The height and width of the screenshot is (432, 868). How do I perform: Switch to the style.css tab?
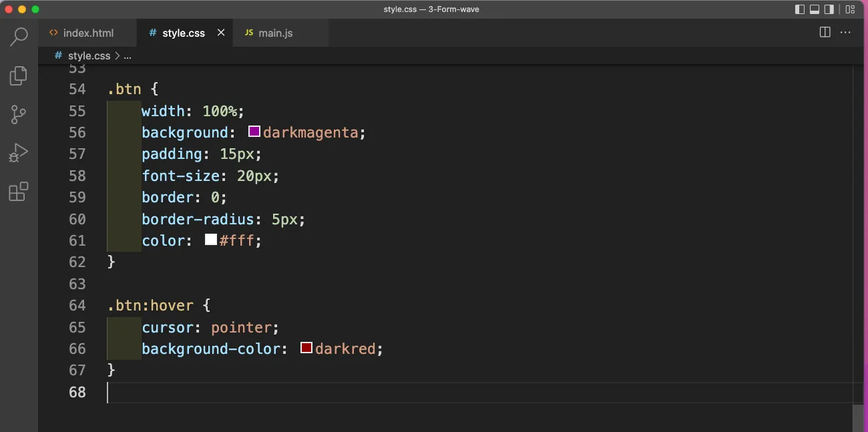[185, 33]
